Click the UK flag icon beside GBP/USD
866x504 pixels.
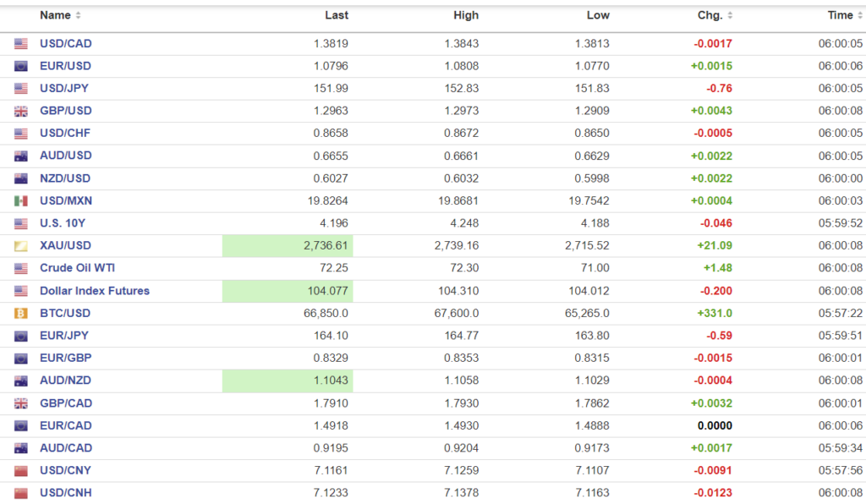(21, 111)
